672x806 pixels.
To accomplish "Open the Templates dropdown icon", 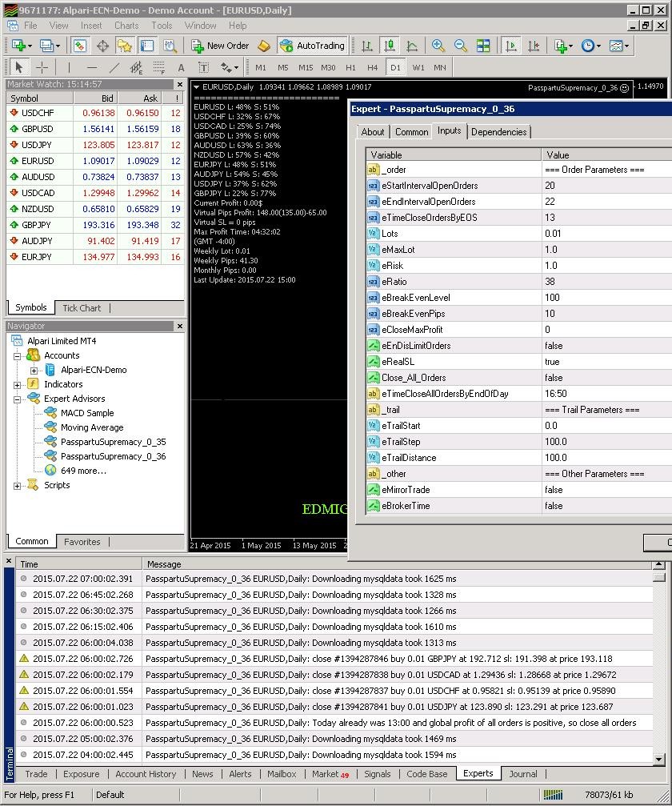I will [x=619, y=46].
